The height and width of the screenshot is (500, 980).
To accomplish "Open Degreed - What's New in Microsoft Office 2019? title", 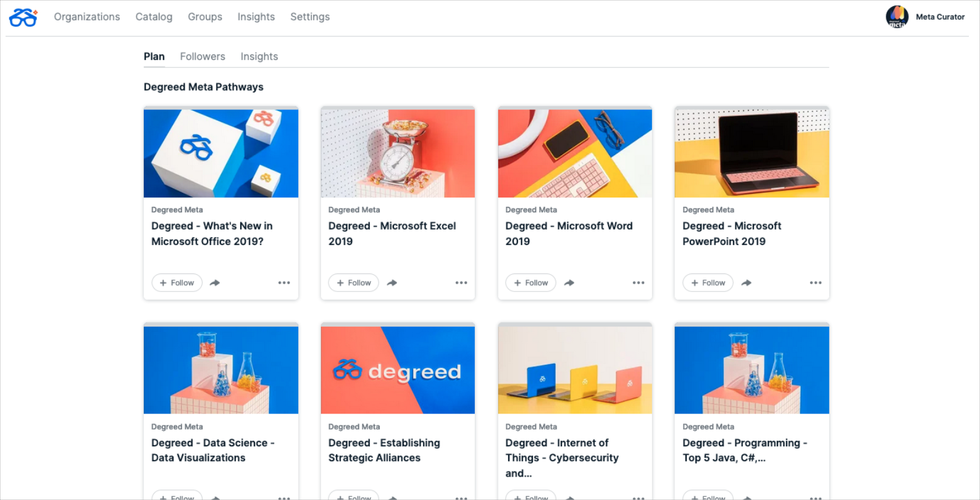I will tap(212, 234).
